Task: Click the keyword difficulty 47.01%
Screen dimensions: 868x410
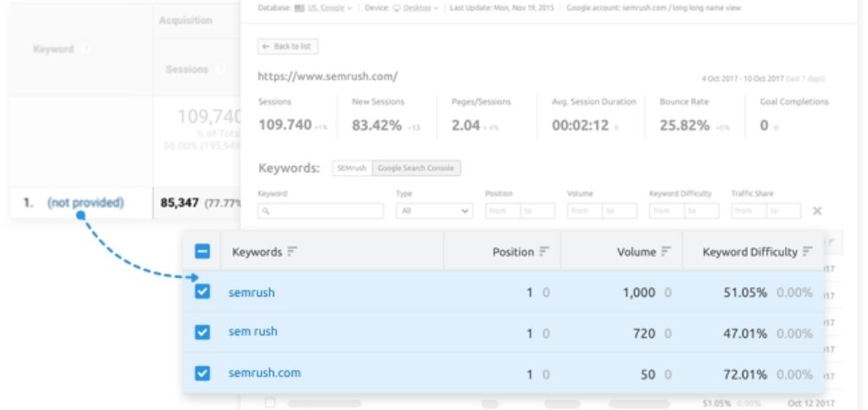Action: (745, 333)
